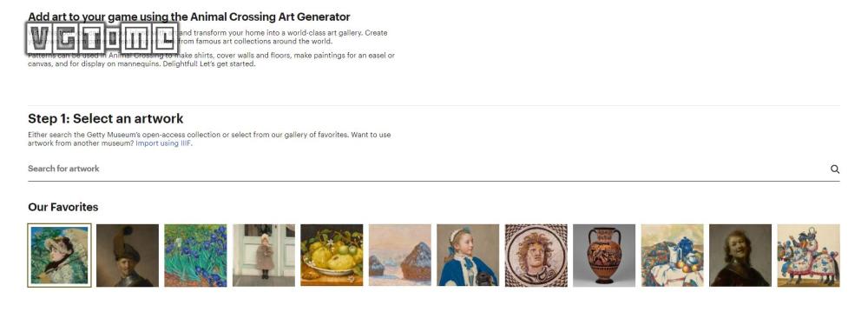Select the Rembrandt laughing self-portrait thumbnail
868x319 pixels.
(740, 256)
